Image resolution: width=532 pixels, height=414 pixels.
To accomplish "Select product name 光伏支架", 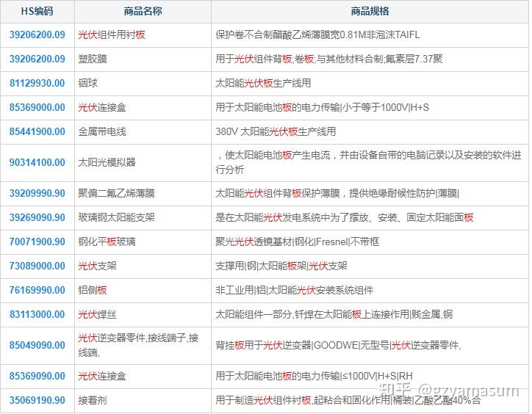I will 98,266.
